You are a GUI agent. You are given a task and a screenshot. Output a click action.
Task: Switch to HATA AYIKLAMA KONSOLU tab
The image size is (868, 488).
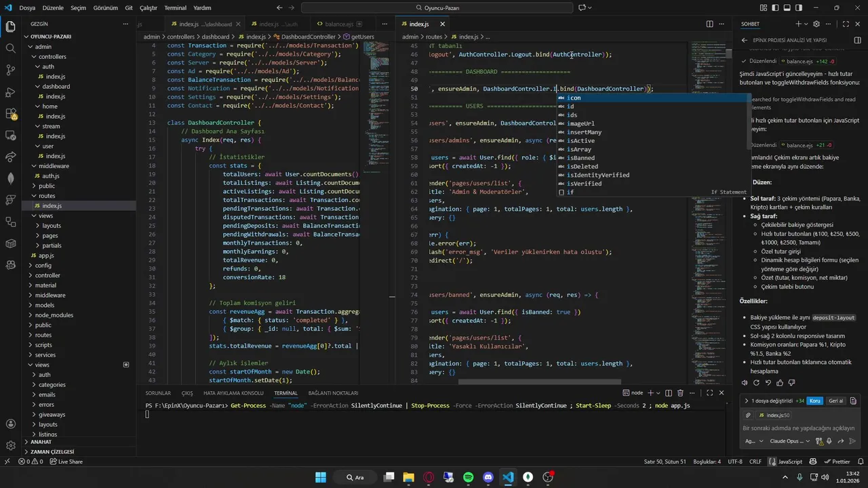click(233, 393)
